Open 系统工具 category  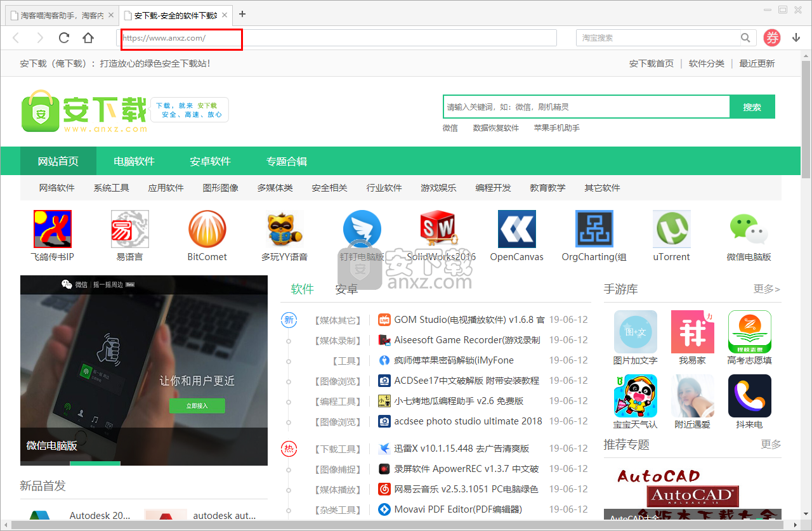pyautogui.click(x=112, y=188)
